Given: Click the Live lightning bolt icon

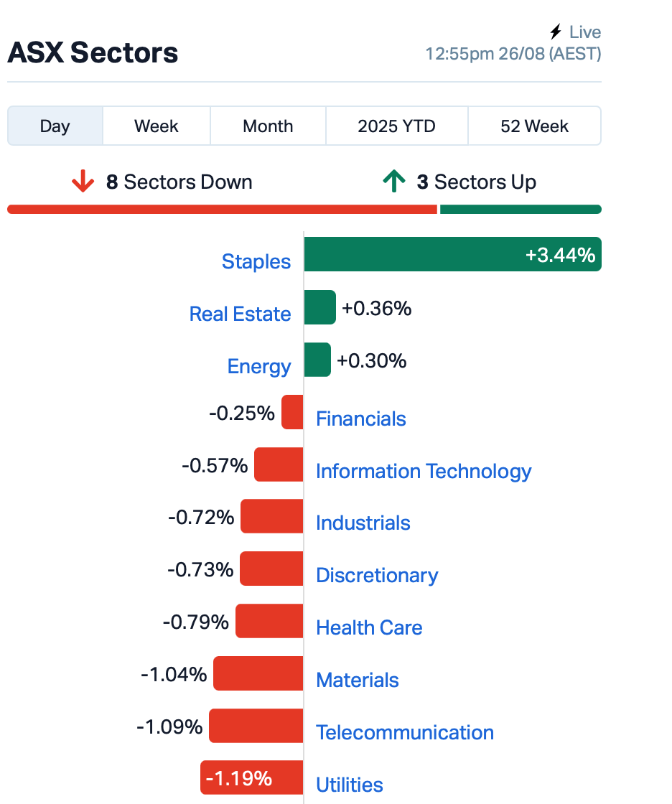Looking at the screenshot, I should (556, 32).
